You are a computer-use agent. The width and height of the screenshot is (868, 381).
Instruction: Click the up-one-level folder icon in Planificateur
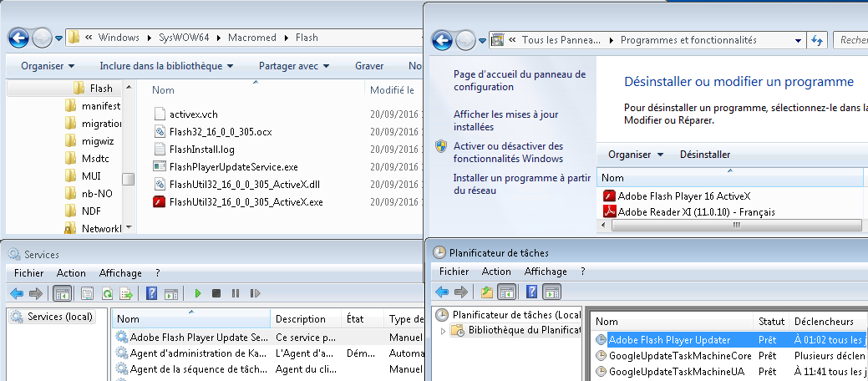tap(486, 292)
